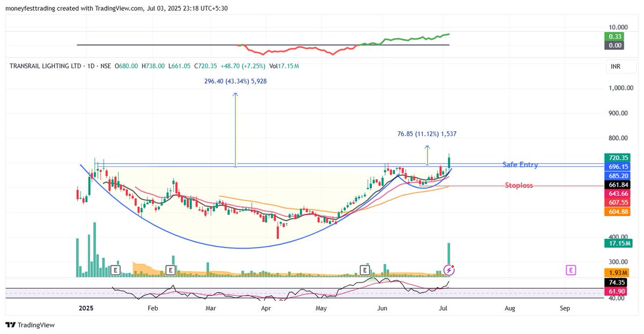Click the 40.00 RSI axis label
This screenshot has height=334, width=644.
tap(617, 299)
